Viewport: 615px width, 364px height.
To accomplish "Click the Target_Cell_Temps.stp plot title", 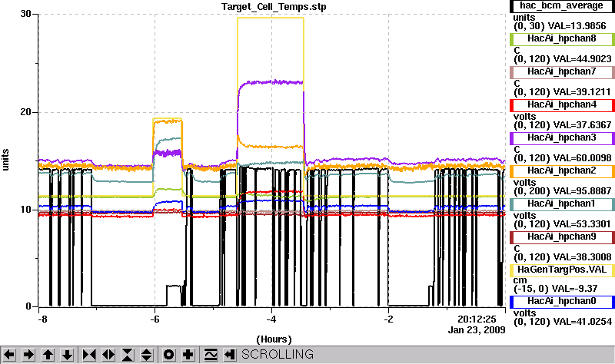I will click(274, 7).
